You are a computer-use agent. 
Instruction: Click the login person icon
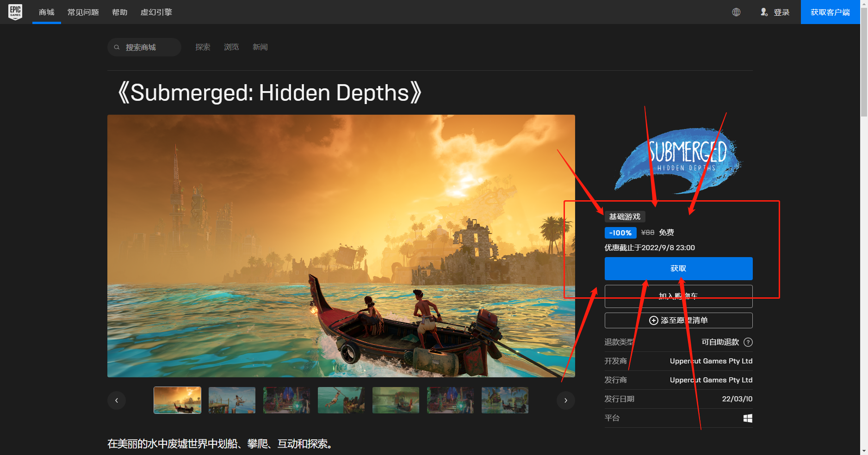pyautogui.click(x=764, y=12)
